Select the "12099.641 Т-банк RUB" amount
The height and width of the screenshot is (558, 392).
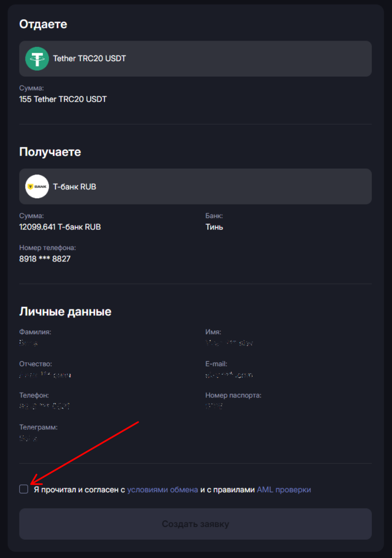tap(60, 227)
